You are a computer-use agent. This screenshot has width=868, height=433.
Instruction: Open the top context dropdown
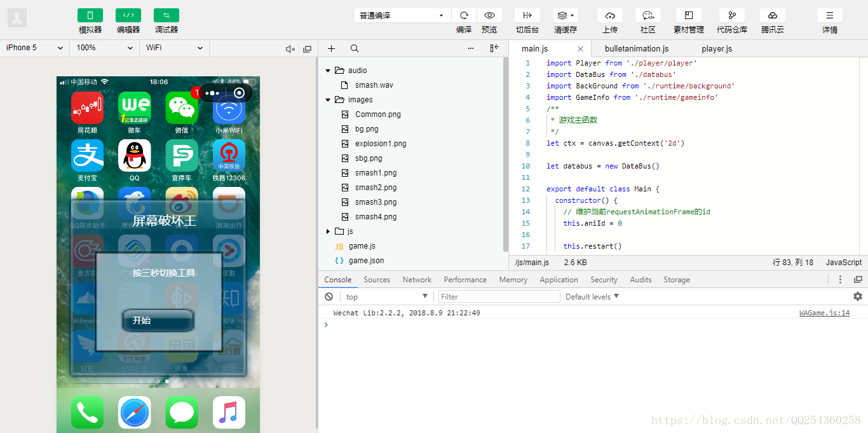[x=387, y=297]
